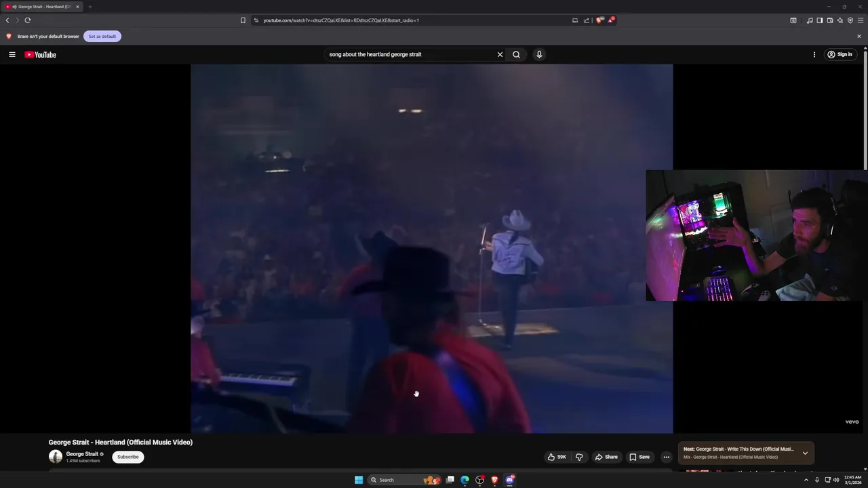Sign in to YouTube

pos(840,54)
